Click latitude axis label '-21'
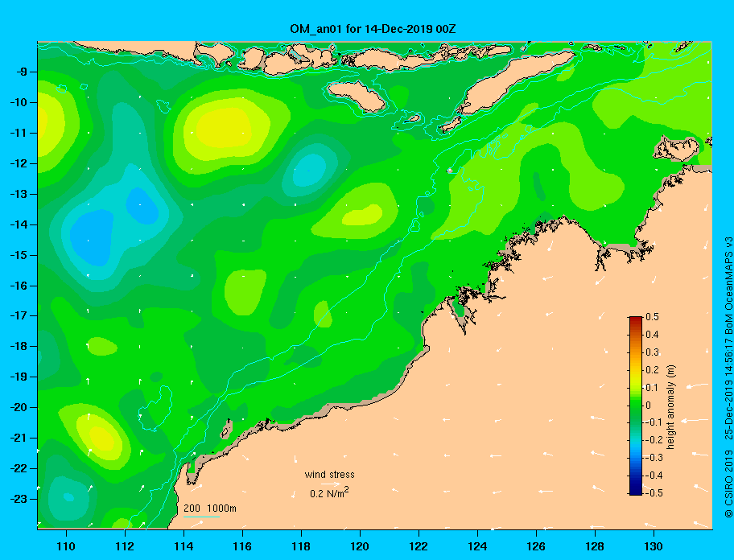The image size is (734, 560). [19, 438]
